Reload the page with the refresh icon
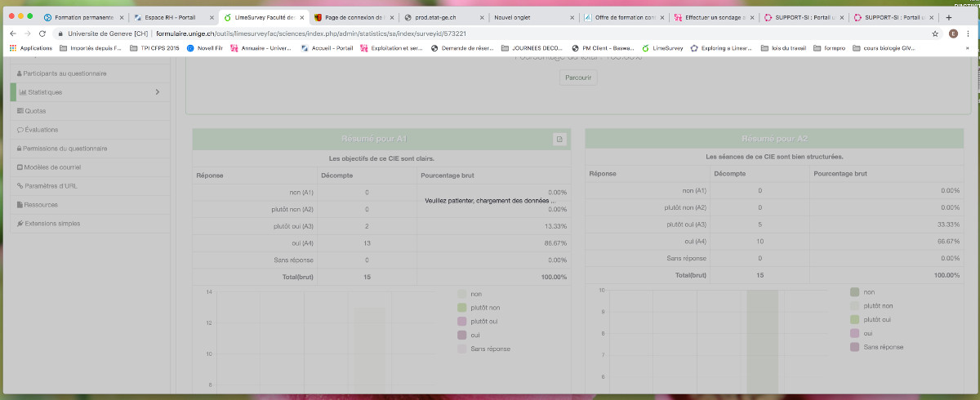980x400 pixels. click(x=42, y=33)
